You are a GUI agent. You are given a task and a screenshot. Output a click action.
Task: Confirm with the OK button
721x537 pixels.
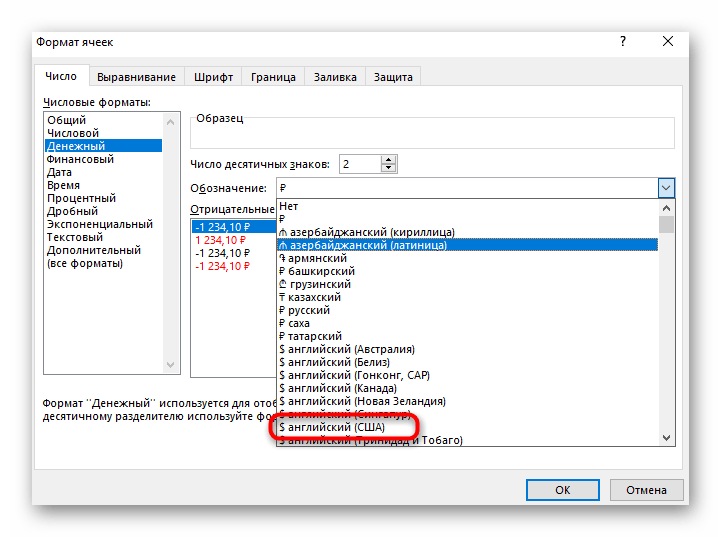563,490
